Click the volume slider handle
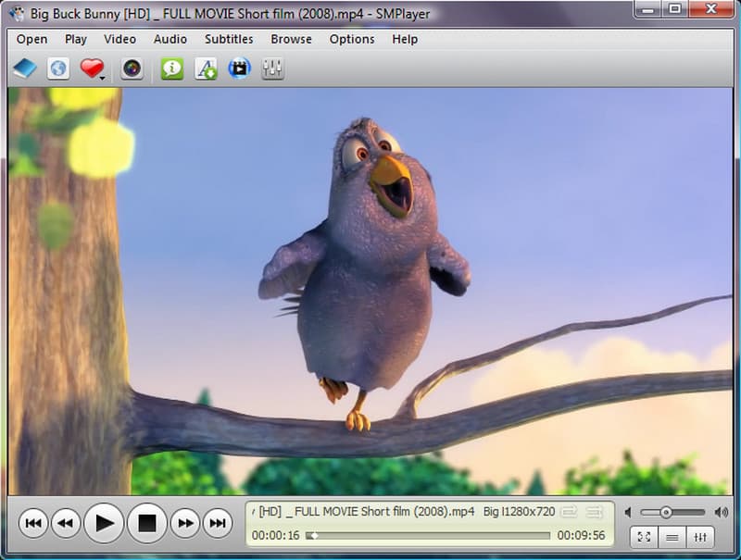 [665, 512]
